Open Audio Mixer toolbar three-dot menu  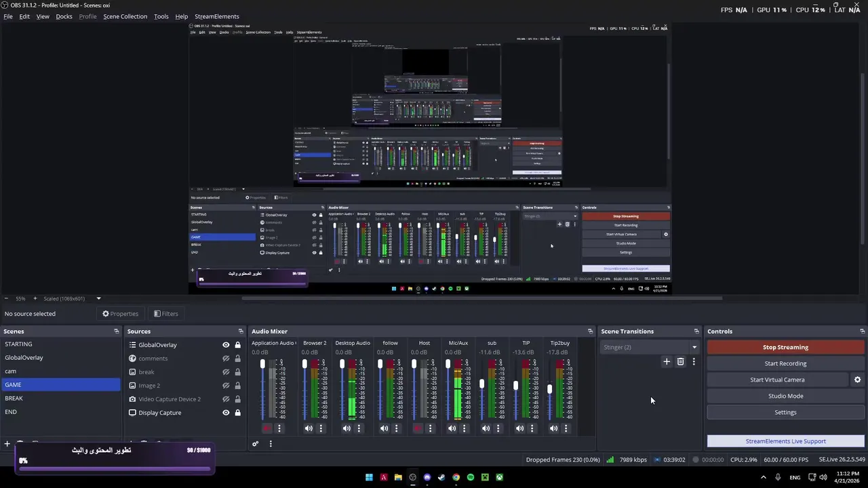click(271, 444)
